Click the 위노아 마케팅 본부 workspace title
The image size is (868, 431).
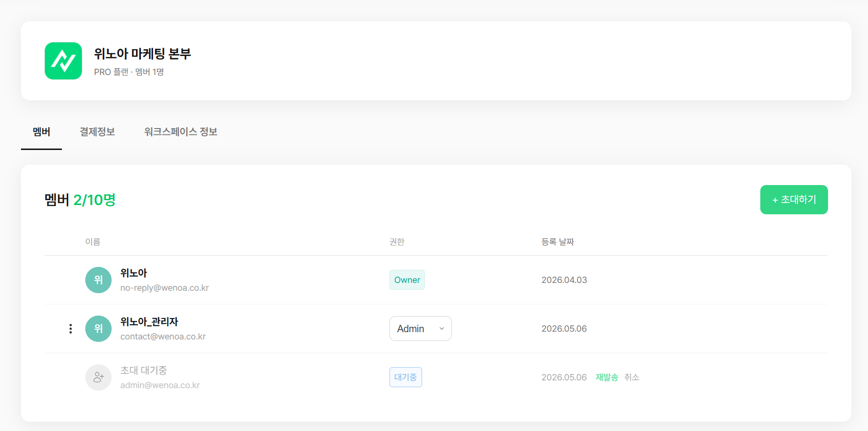pyautogui.click(x=142, y=54)
